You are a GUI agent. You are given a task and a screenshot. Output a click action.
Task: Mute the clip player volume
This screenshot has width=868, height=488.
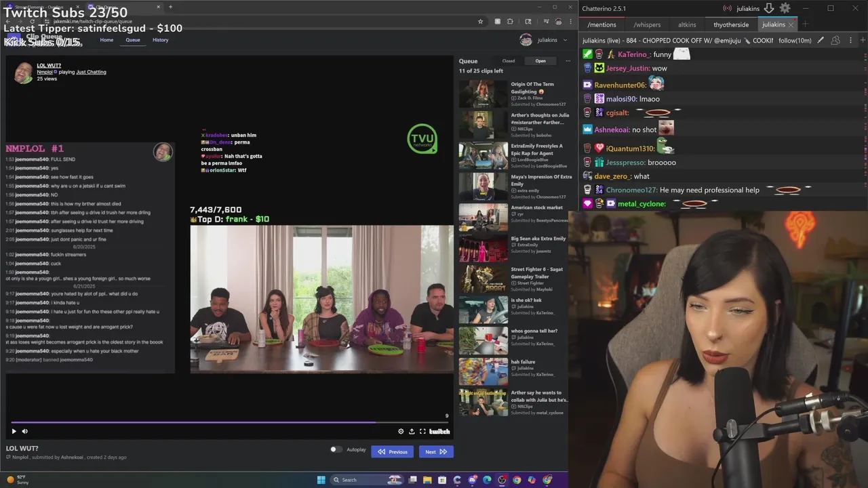[25, 431]
